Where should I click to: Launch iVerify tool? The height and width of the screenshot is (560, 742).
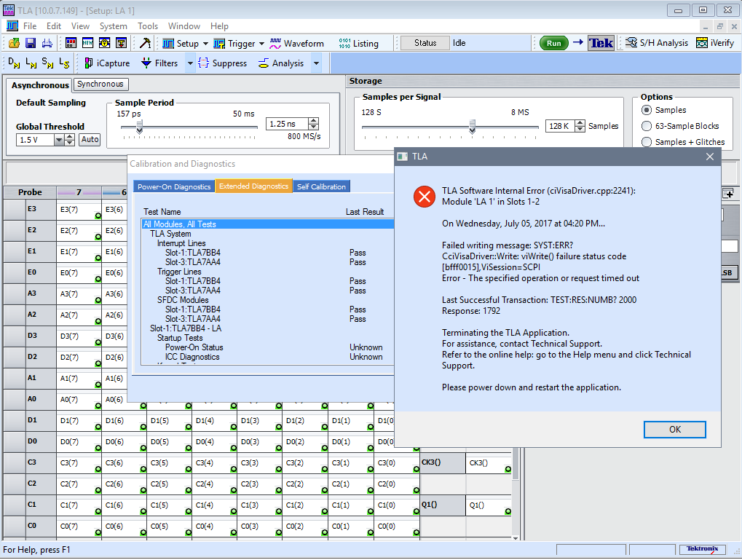point(715,43)
